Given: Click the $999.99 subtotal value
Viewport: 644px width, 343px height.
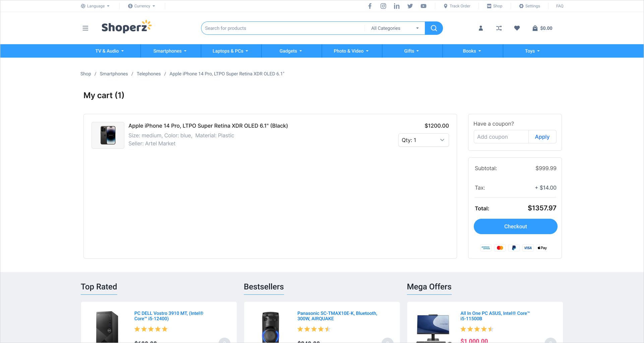Looking at the screenshot, I should coord(546,168).
